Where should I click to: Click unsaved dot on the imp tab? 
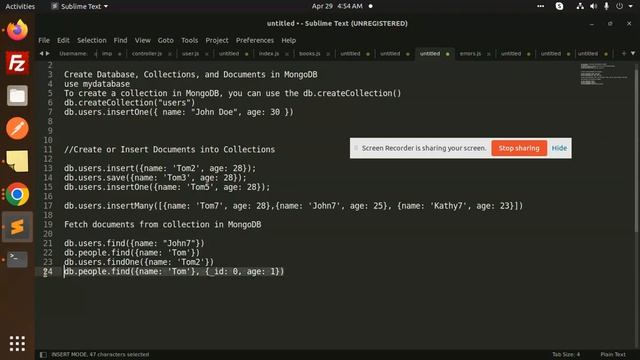tap(120, 54)
